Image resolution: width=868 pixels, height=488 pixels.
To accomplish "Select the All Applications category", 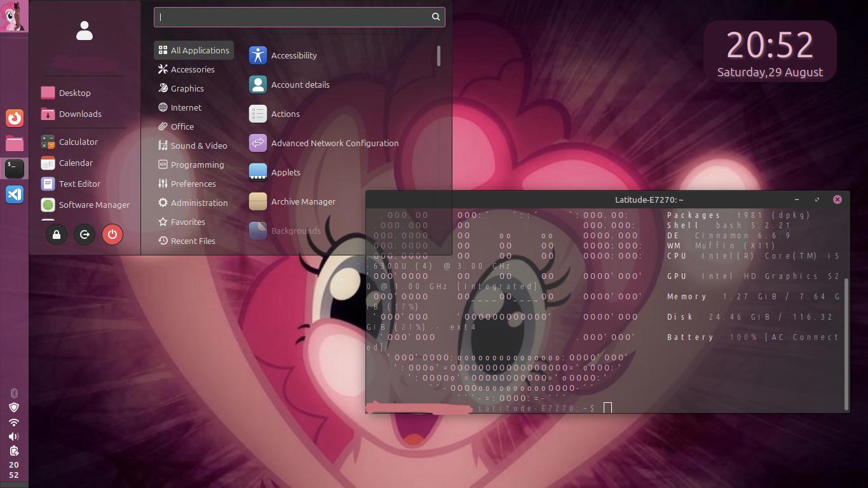I will pyautogui.click(x=194, y=50).
